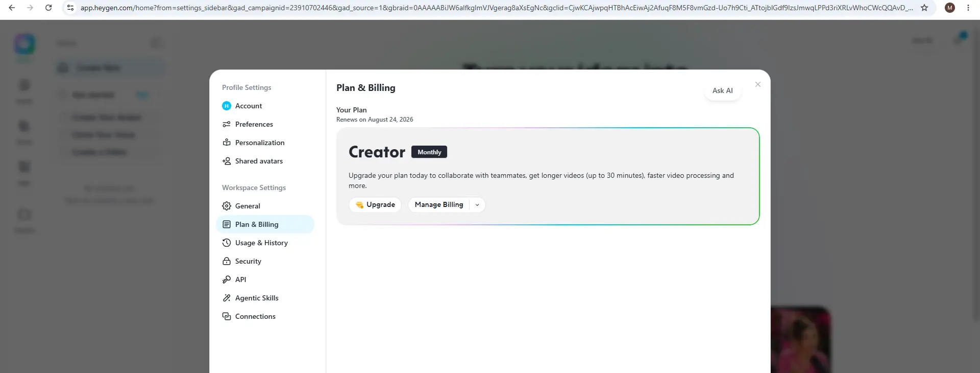The height and width of the screenshot is (373, 980).
Task: Open Security settings
Action: pos(265,261)
